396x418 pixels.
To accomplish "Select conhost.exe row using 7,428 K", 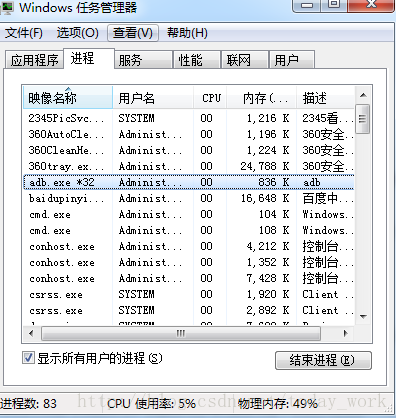I will tap(189, 278).
